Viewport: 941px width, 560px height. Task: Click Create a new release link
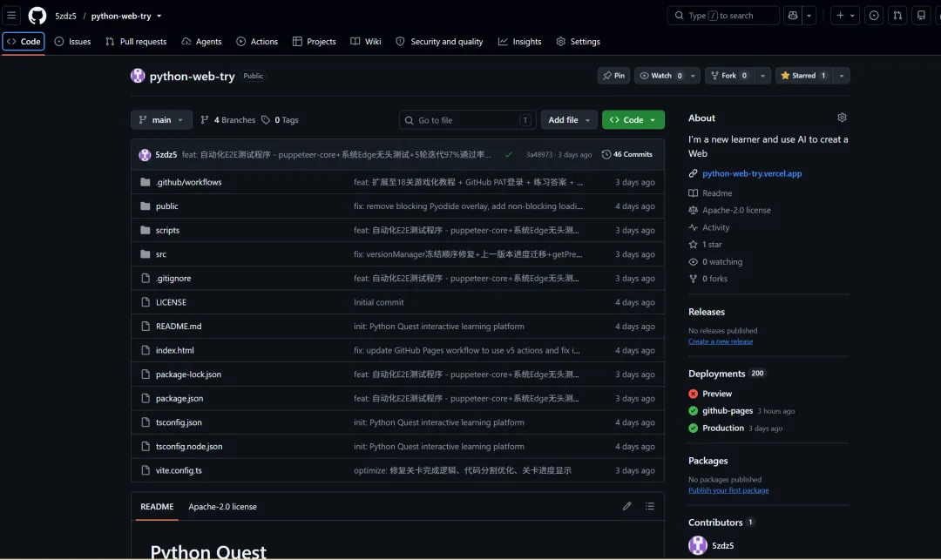click(721, 341)
